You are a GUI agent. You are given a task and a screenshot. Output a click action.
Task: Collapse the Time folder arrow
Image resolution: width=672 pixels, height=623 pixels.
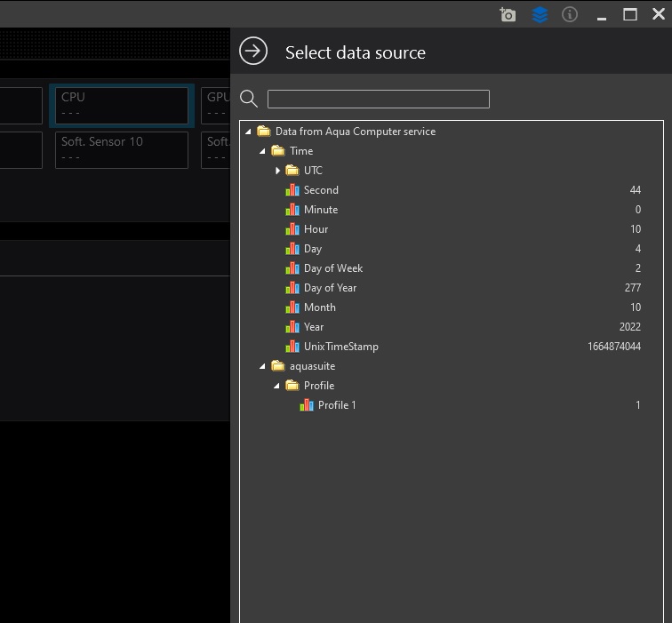(x=262, y=151)
